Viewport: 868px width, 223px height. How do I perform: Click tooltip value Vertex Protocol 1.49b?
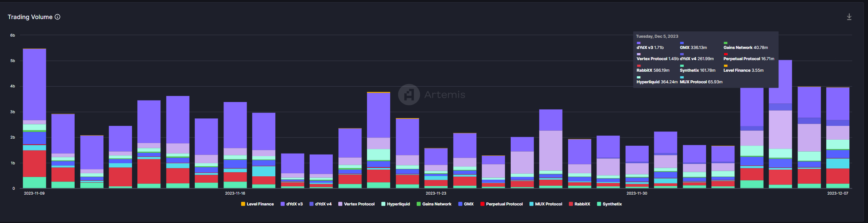coord(658,59)
